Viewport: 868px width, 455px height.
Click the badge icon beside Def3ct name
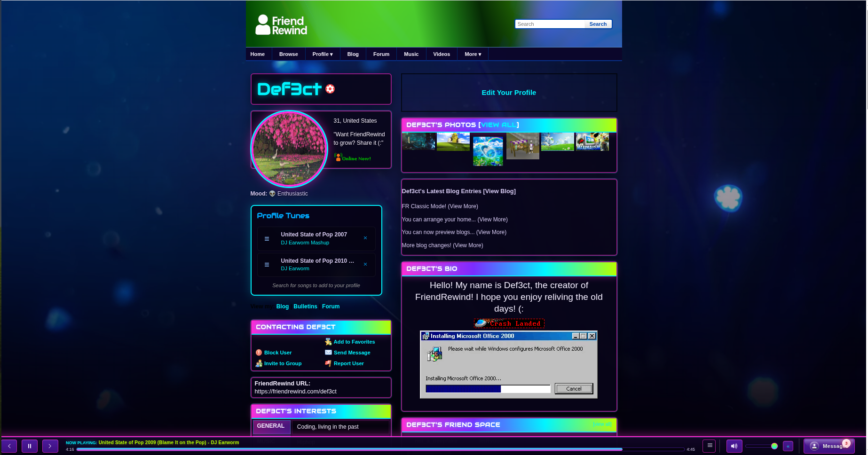pyautogui.click(x=330, y=89)
